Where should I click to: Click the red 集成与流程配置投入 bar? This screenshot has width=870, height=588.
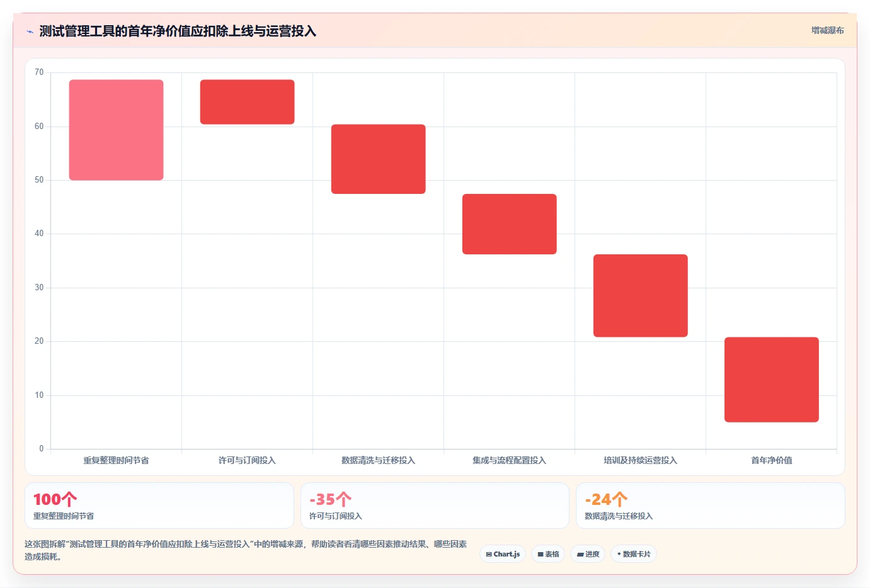pos(509,224)
